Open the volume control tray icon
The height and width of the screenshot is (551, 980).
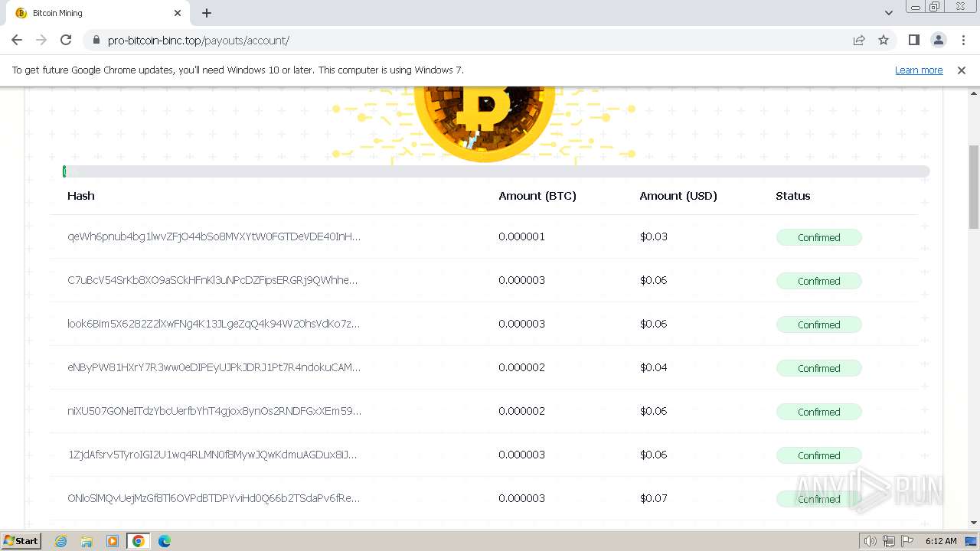[x=870, y=541]
